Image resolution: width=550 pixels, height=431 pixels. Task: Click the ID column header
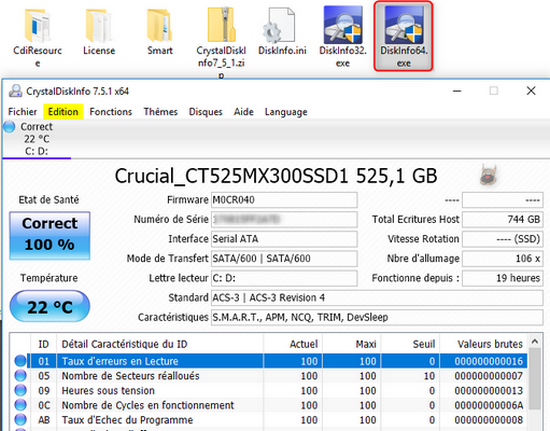(x=43, y=344)
